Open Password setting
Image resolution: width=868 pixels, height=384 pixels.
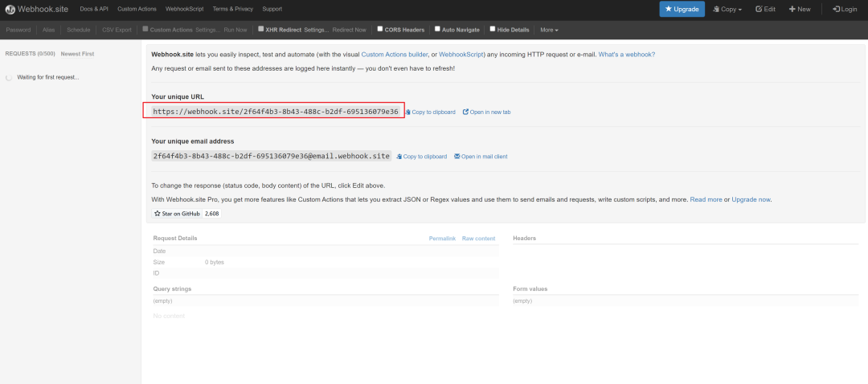coord(18,30)
